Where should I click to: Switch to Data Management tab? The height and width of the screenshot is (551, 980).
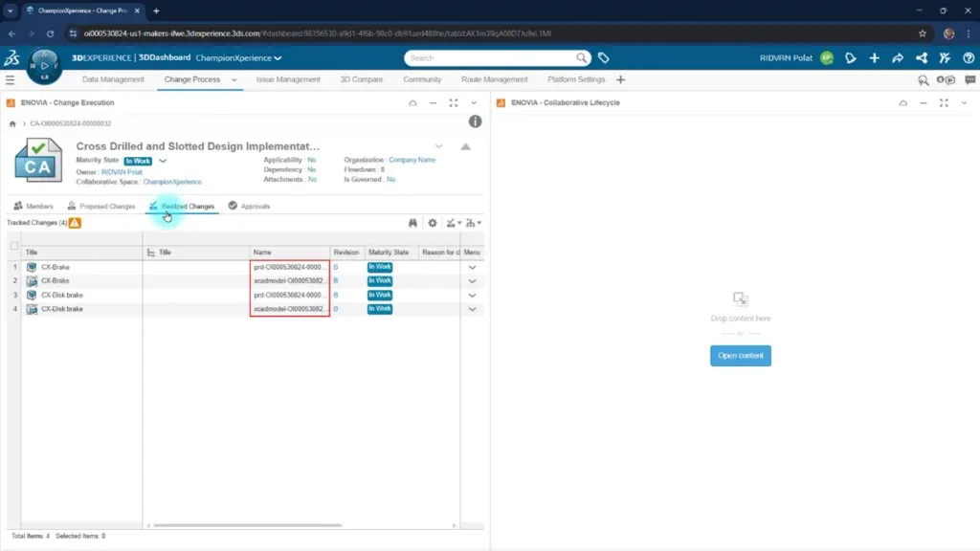pos(113,80)
